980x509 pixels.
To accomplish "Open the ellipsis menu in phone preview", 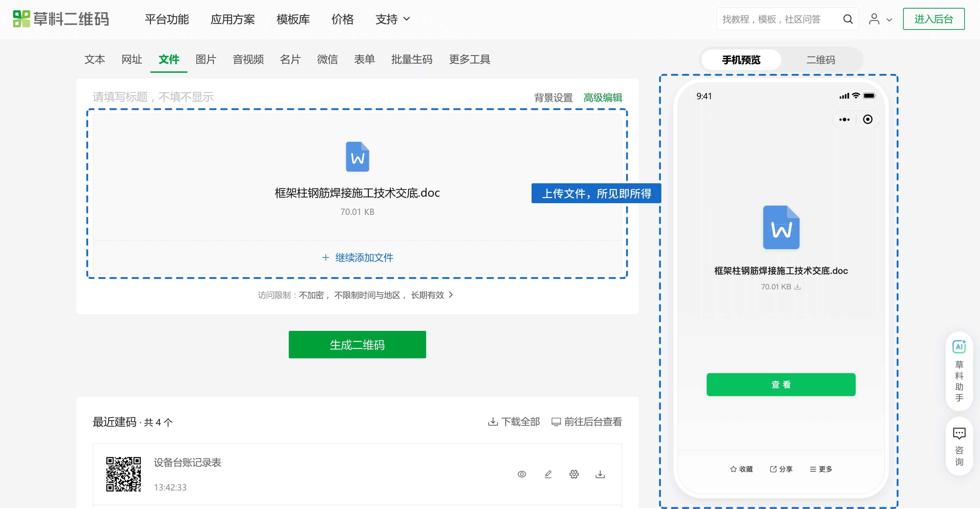I will click(844, 119).
